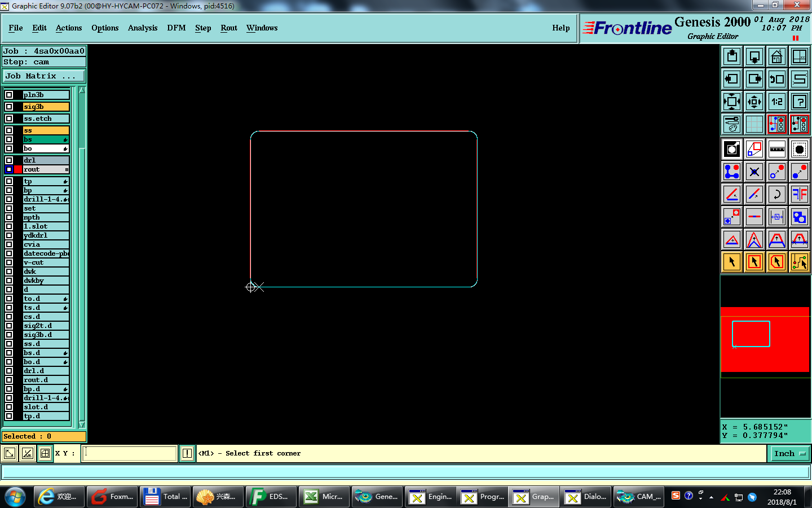Image resolution: width=812 pixels, height=508 pixels.
Task: Toggle the rout layer checkbox
Action: click(x=9, y=169)
